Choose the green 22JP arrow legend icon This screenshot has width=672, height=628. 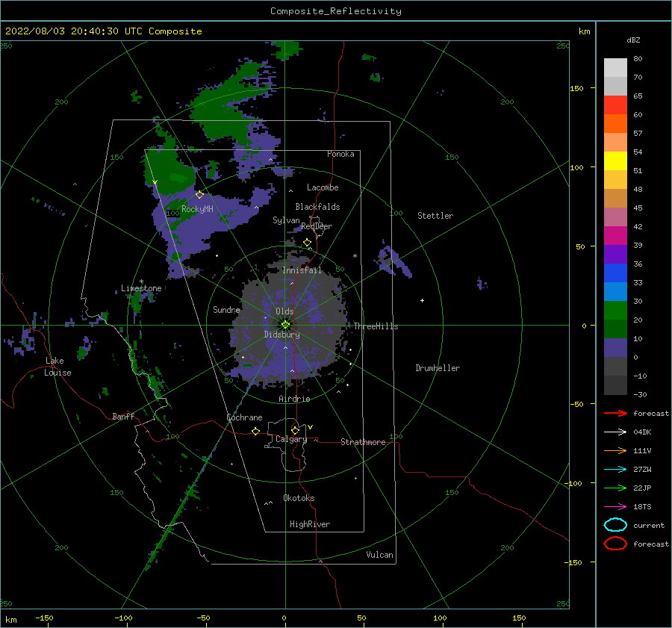(615, 488)
